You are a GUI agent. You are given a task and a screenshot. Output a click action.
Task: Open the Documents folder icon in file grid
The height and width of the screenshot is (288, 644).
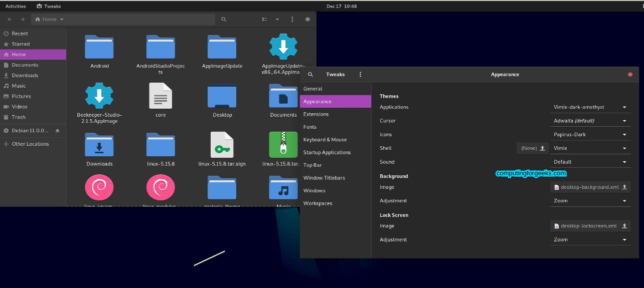(x=283, y=96)
